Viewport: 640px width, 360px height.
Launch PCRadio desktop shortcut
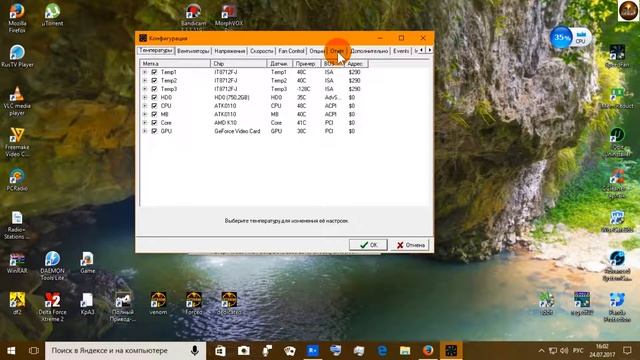(x=17, y=180)
